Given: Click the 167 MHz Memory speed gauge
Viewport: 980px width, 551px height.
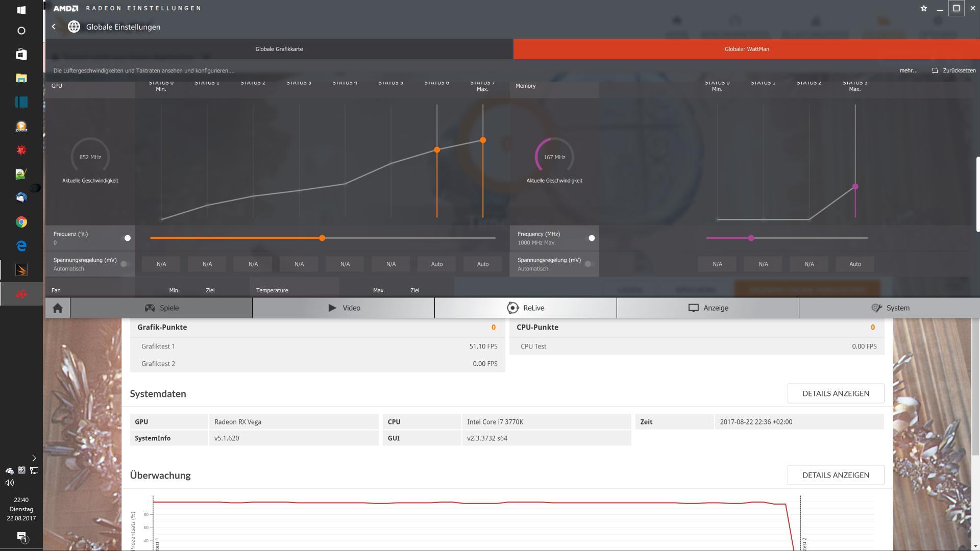Looking at the screenshot, I should [x=554, y=157].
